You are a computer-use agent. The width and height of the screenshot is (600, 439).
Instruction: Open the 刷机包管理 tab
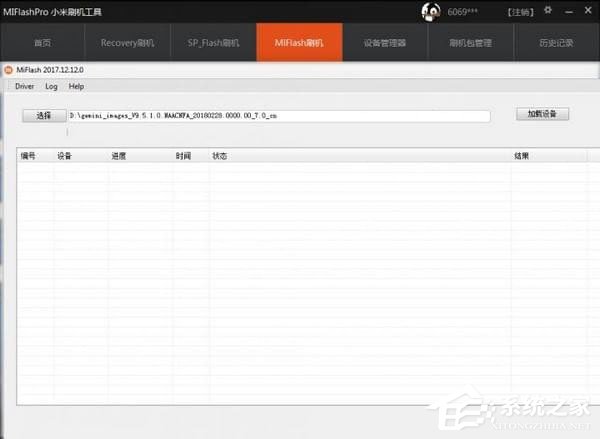[471, 42]
